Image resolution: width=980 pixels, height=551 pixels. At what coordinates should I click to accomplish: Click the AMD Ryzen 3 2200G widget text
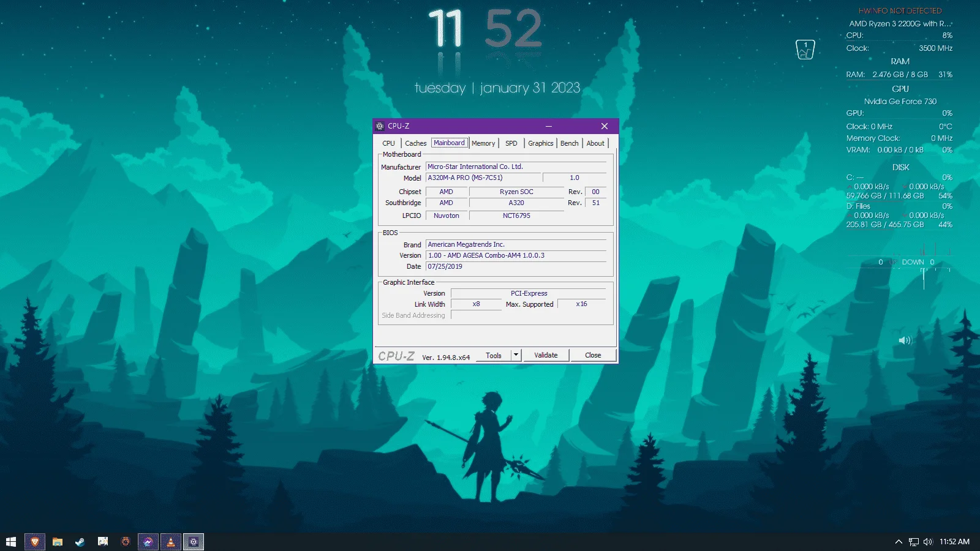tap(900, 24)
